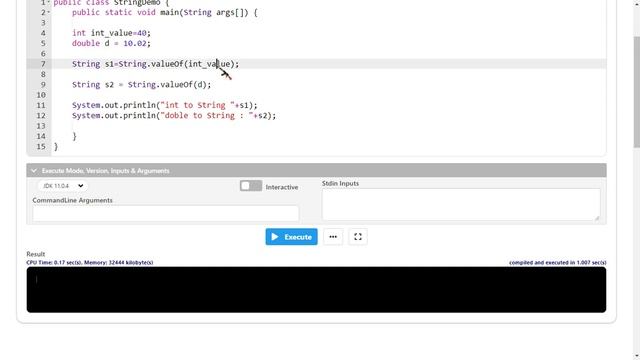
Task: Open the JDK 11.0.4 version dropdown
Action: pyautogui.click(x=63, y=186)
